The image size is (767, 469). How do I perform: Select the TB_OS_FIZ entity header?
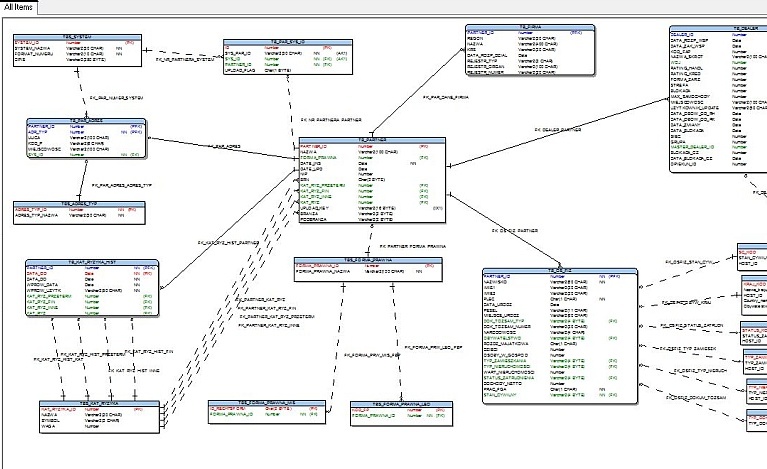pos(558,269)
